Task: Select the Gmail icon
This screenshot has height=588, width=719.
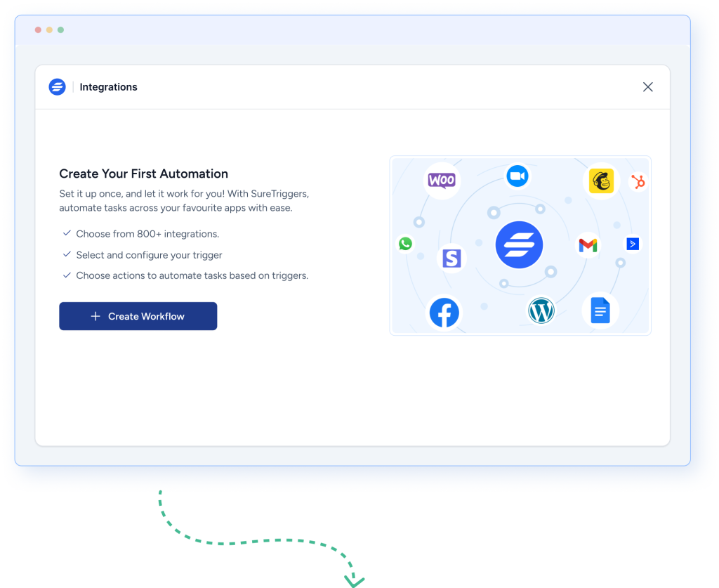Action: pyautogui.click(x=588, y=245)
